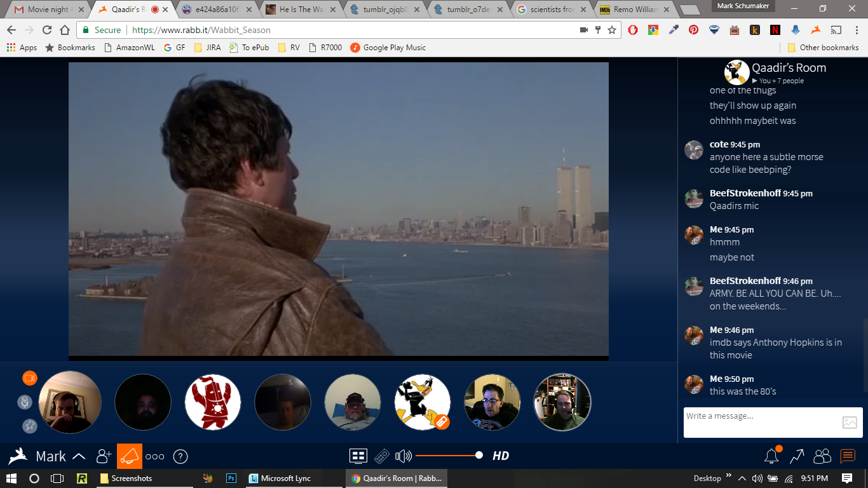The image size is (868, 488).
Task: Click the Netflix extension icon
Action: (x=775, y=30)
